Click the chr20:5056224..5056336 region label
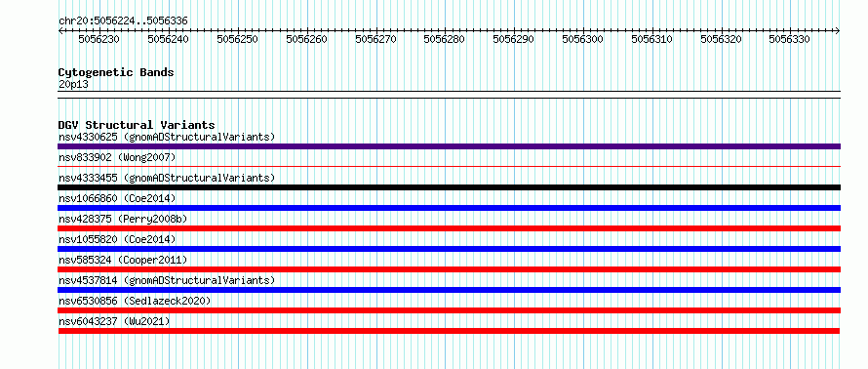Viewport: 868px width, 369px height. click(x=123, y=21)
